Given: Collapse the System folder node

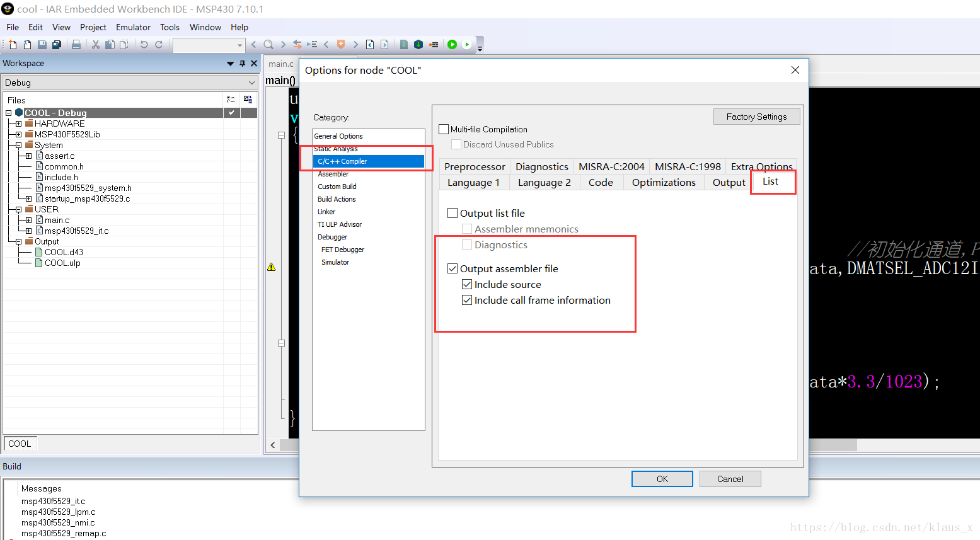Looking at the screenshot, I should click(19, 145).
